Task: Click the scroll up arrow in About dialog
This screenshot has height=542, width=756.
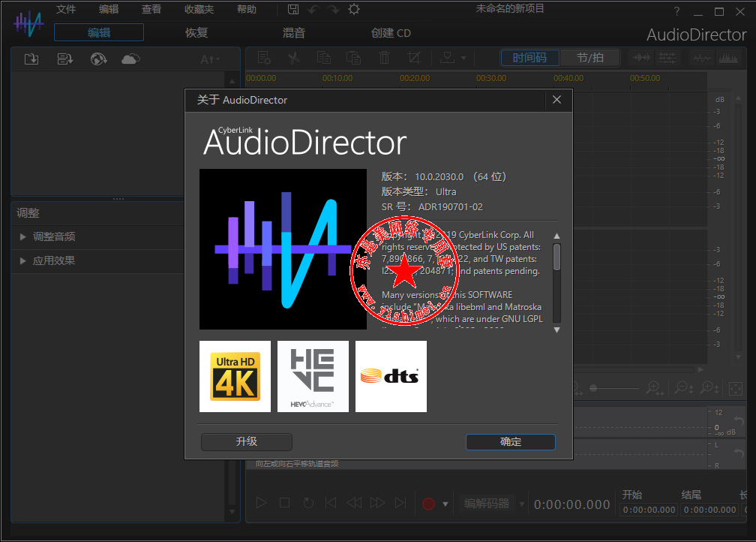Action: pos(556,236)
